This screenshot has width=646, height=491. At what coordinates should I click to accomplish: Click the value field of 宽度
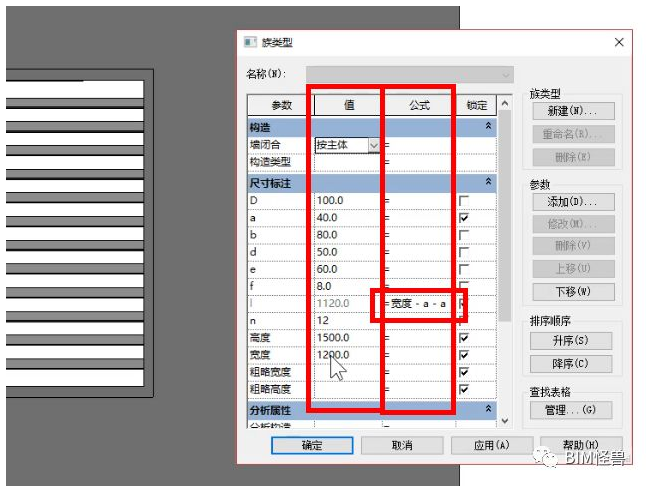tap(345, 355)
